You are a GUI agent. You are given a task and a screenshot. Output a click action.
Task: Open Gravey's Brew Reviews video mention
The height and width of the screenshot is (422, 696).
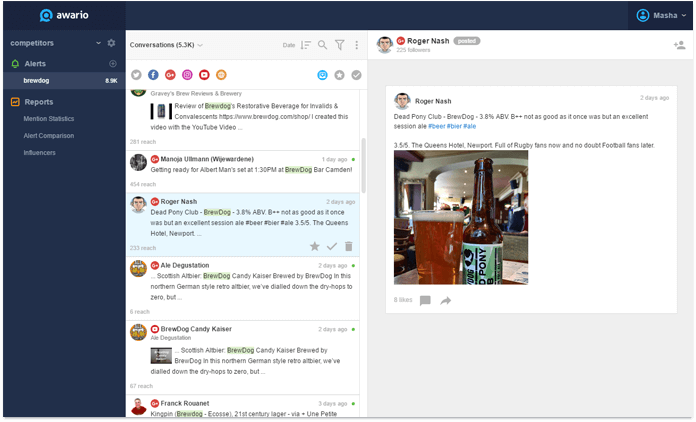[x=243, y=119]
